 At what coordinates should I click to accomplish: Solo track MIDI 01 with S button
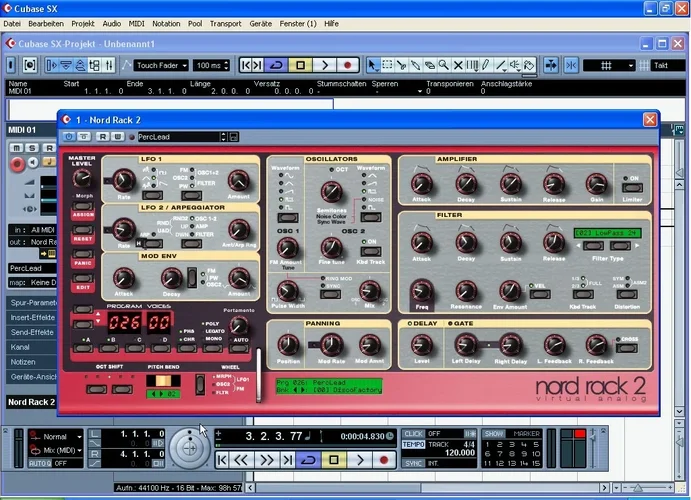coord(33,148)
